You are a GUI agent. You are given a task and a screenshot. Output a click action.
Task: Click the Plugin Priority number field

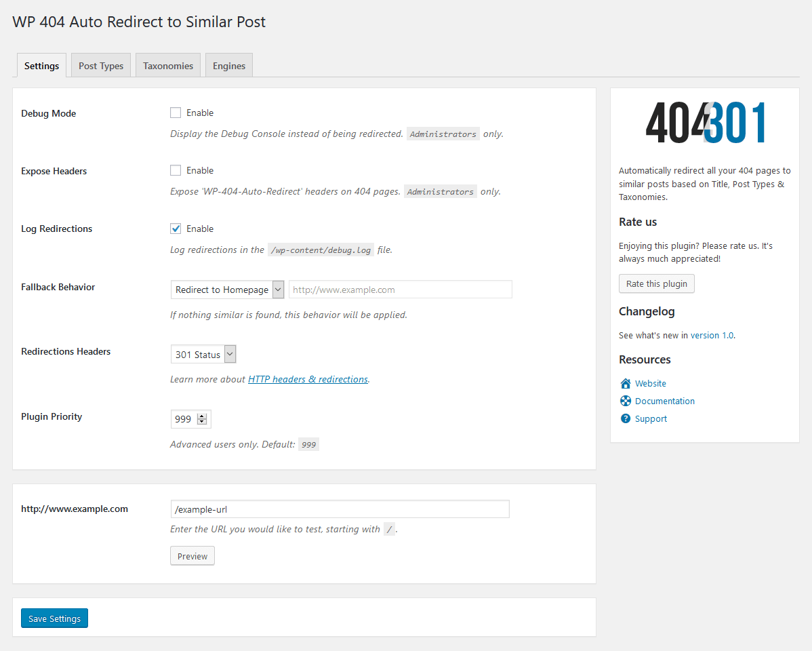click(x=190, y=419)
